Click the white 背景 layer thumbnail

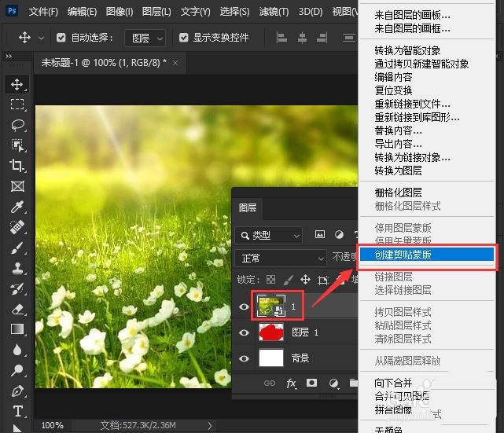(x=271, y=358)
